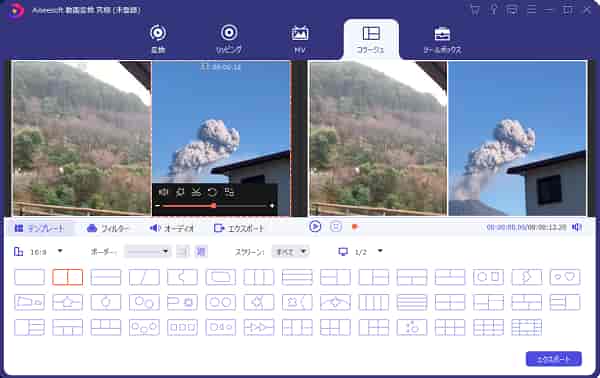Open the ツールボックス toolbox tab
This screenshot has width=600, height=378.
(442, 39)
